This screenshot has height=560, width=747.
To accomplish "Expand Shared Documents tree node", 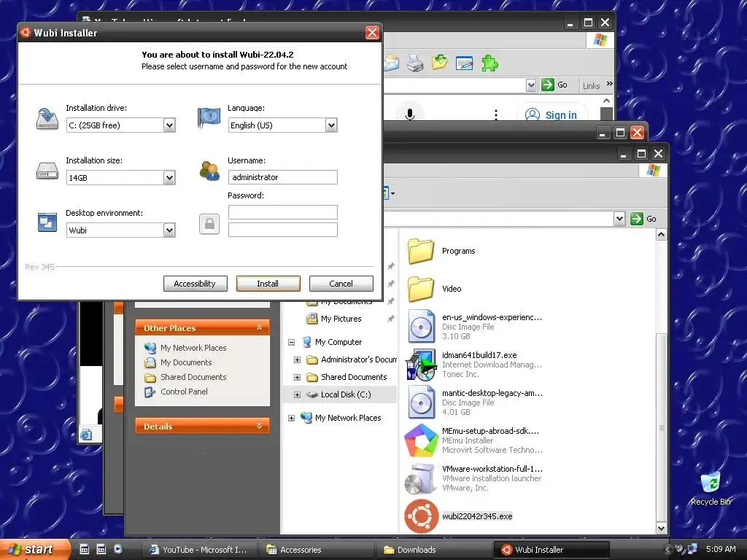I will (x=298, y=377).
